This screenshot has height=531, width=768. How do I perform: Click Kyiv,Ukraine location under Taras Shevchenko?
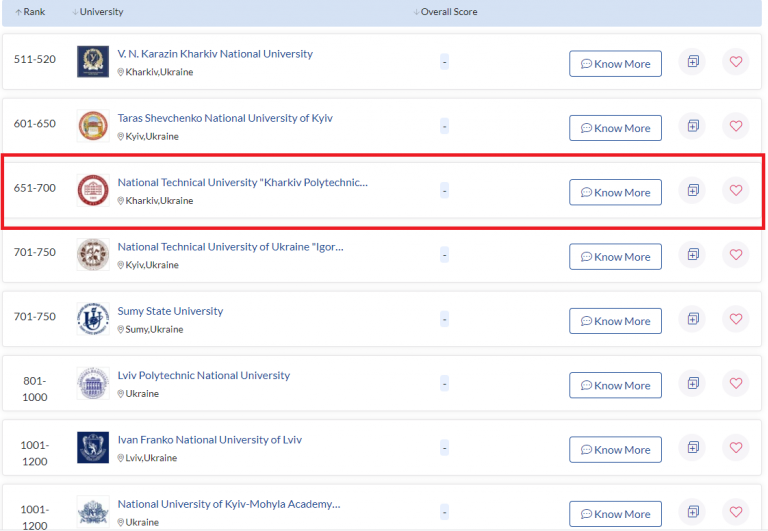pos(152,136)
